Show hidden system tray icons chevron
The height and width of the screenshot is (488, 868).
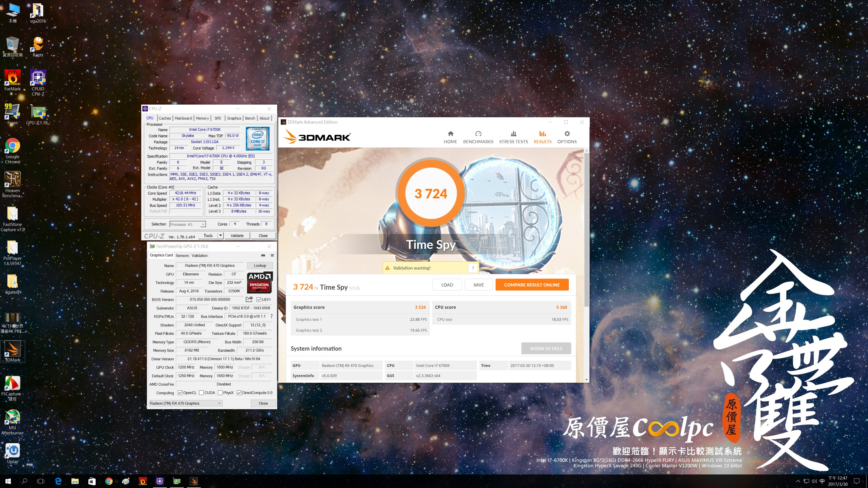pyautogui.click(x=797, y=481)
